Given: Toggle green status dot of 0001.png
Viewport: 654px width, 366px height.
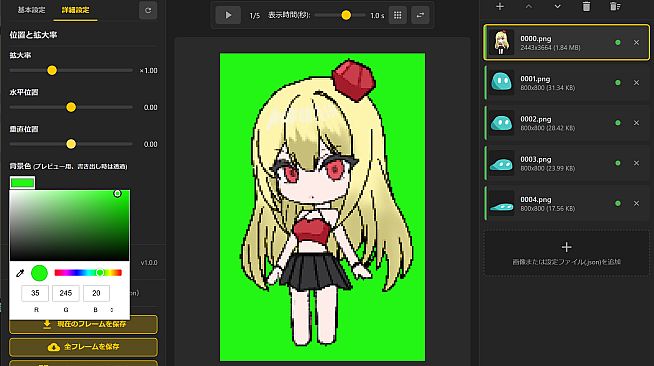Looking at the screenshot, I should (x=618, y=83).
